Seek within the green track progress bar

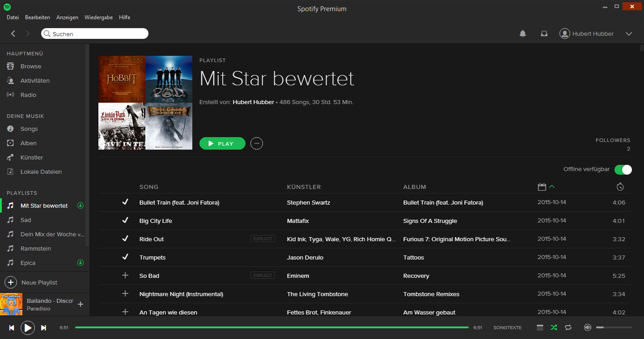[272, 327]
